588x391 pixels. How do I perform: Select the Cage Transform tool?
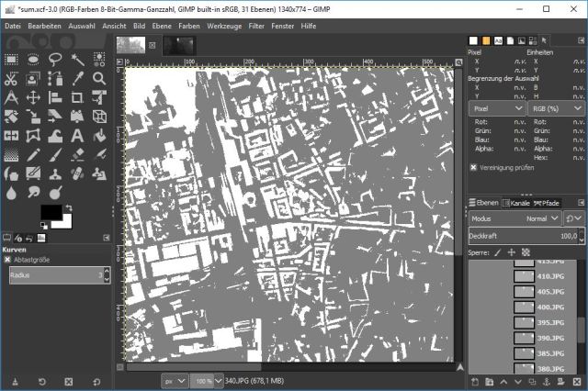pos(33,136)
